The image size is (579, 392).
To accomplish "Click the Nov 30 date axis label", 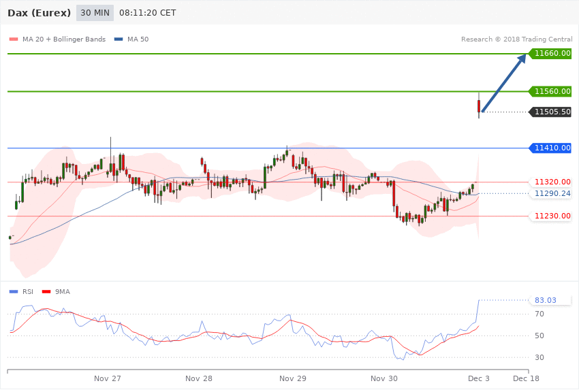I will [384, 378].
